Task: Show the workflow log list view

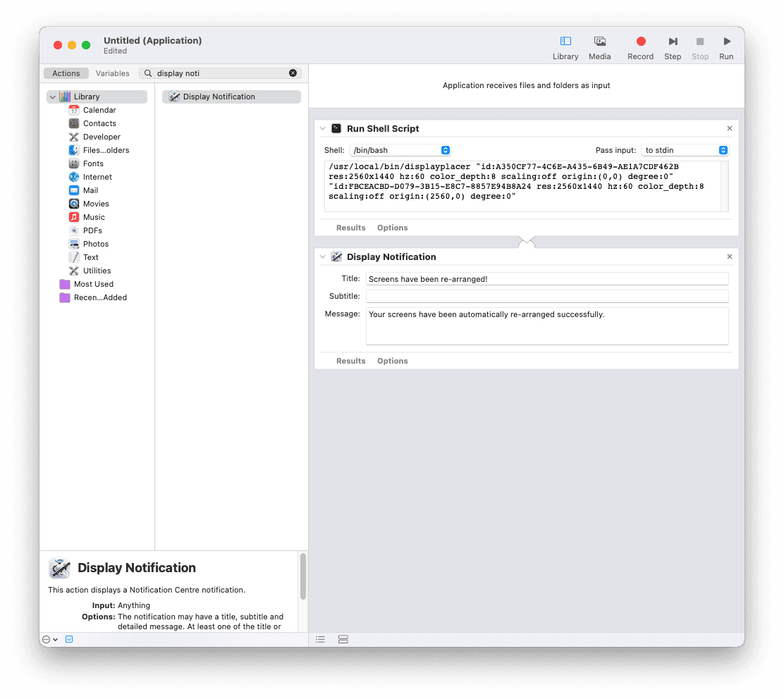Action: pyautogui.click(x=321, y=640)
